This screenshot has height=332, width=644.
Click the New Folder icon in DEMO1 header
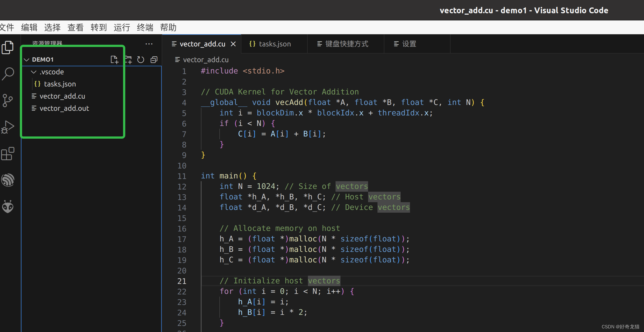tap(128, 60)
